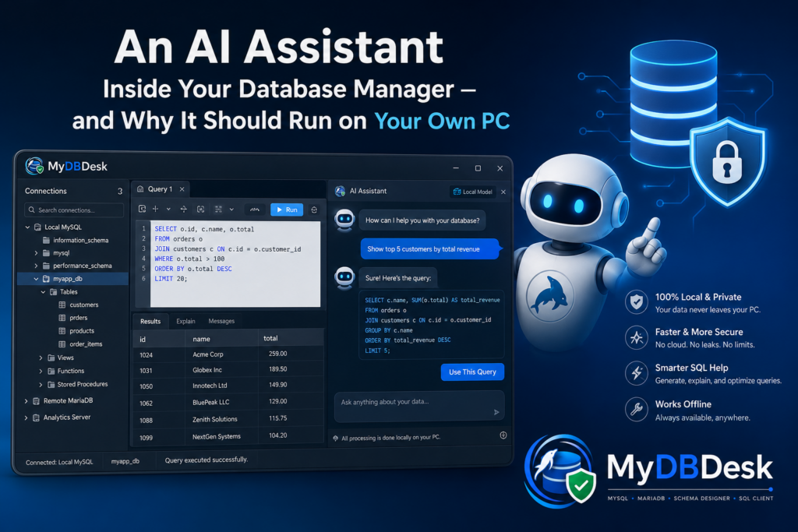Image resolution: width=798 pixels, height=532 pixels.
Task: Click the 'Ask anything about your data' input
Action: [418, 406]
